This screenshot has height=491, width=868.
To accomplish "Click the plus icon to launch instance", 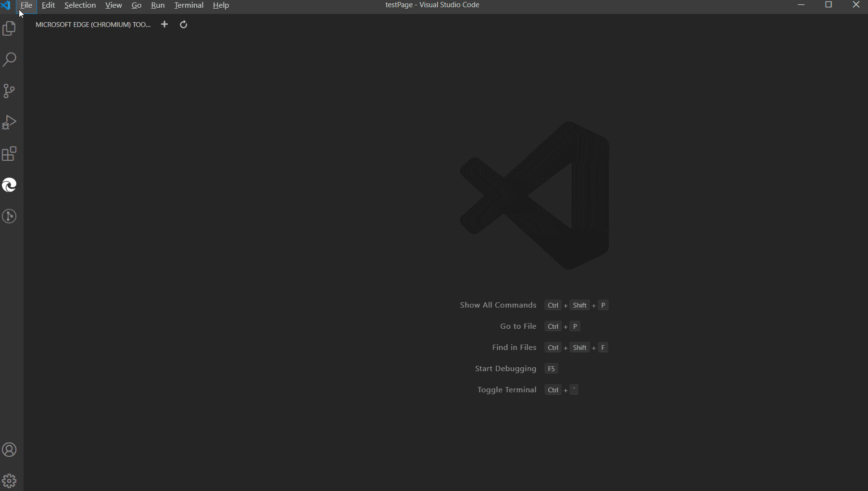I will pos(164,24).
